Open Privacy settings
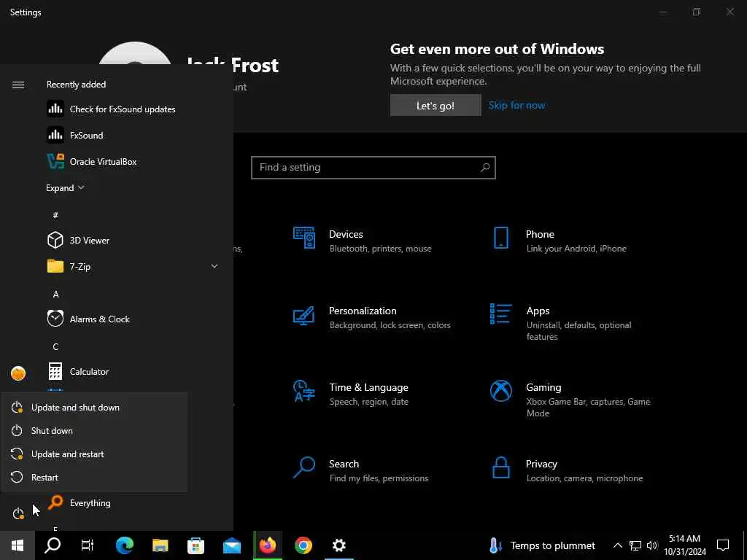The width and height of the screenshot is (747, 560). [567, 470]
